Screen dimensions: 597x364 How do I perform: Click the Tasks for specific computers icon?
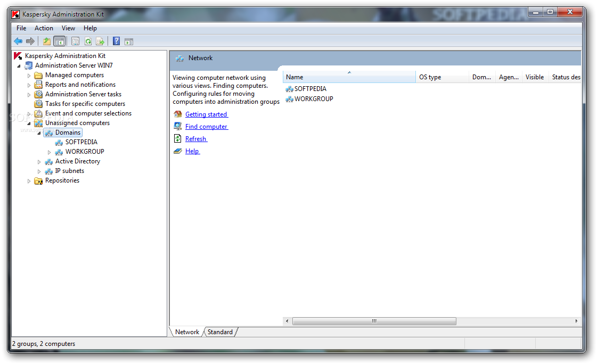(x=38, y=104)
